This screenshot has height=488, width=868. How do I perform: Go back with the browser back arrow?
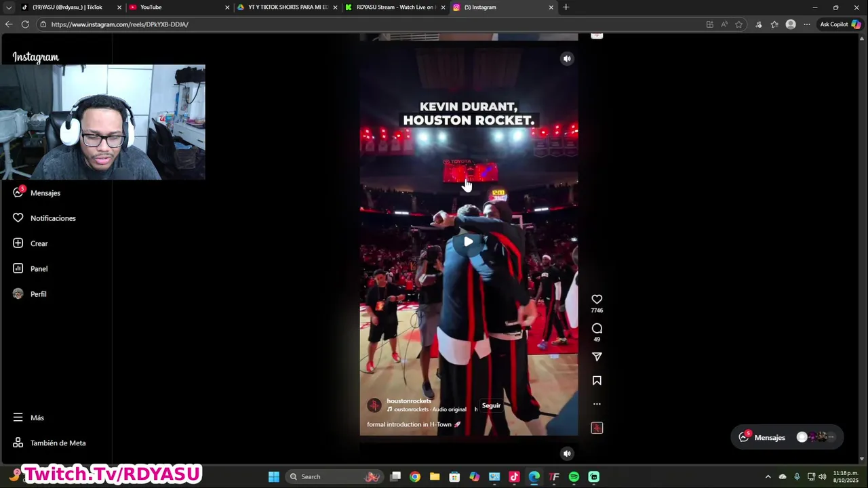(x=8, y=24)
